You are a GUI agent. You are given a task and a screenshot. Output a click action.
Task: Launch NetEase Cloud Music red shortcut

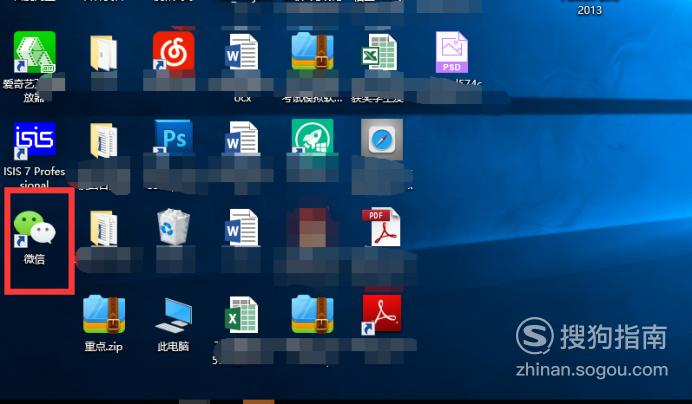pyautogui.click(x=173, y=51)
